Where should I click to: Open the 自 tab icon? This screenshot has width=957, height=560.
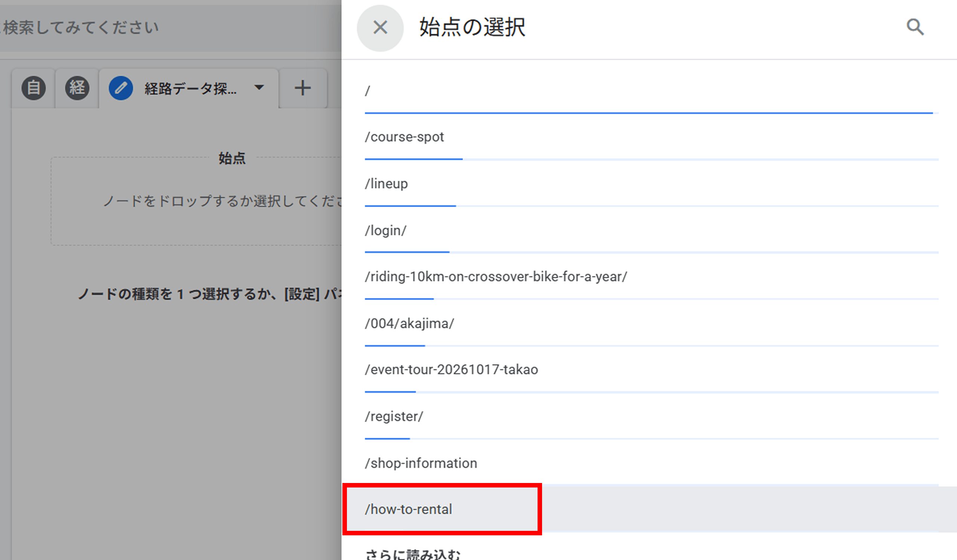tap(33, 88)
